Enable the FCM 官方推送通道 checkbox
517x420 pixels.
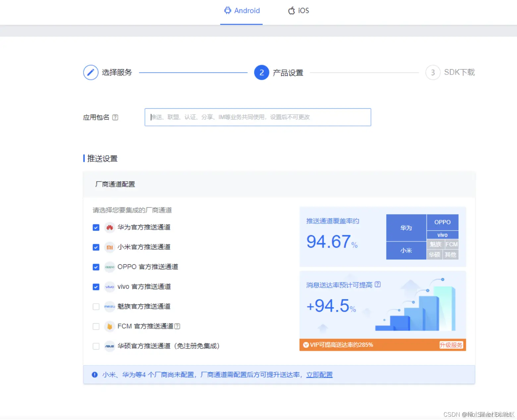(96, 326)
